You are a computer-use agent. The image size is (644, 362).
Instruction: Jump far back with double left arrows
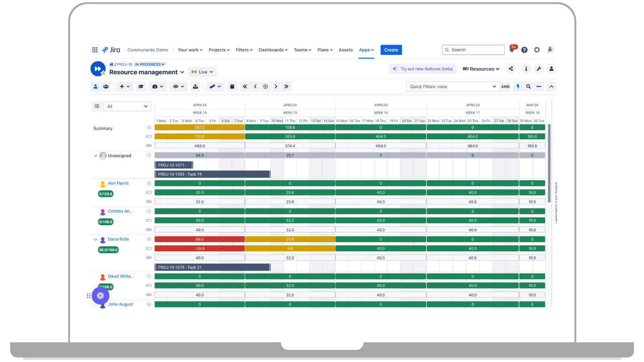[245, 86]
